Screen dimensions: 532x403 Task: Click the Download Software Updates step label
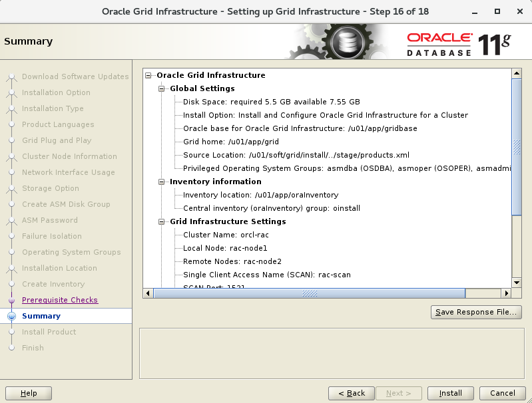(x=75, y=76)
